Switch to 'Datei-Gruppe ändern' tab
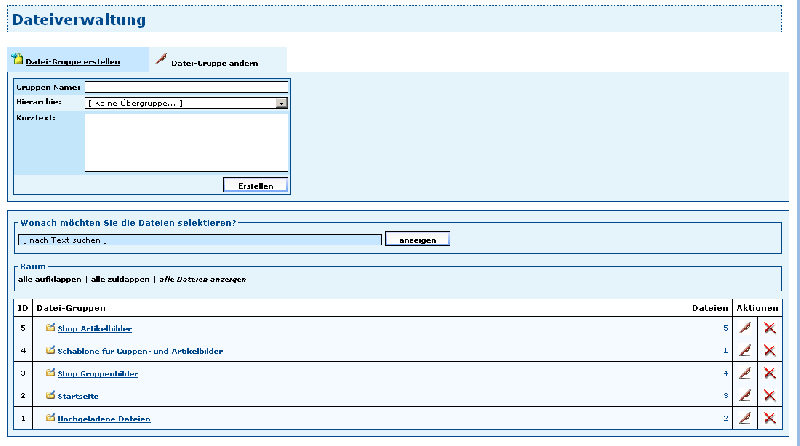The image size is (800, 446). tap(214, 62)
